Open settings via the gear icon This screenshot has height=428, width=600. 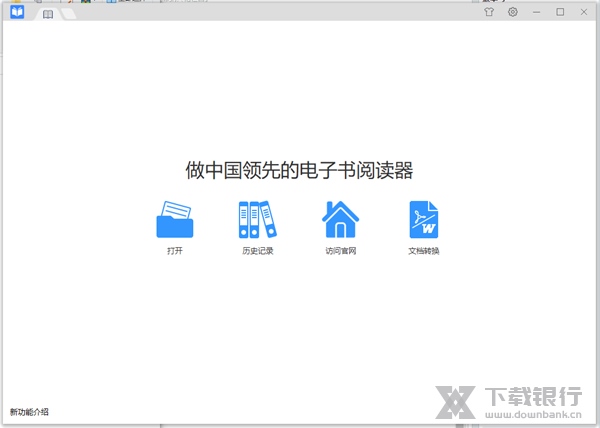click(513, 12)
